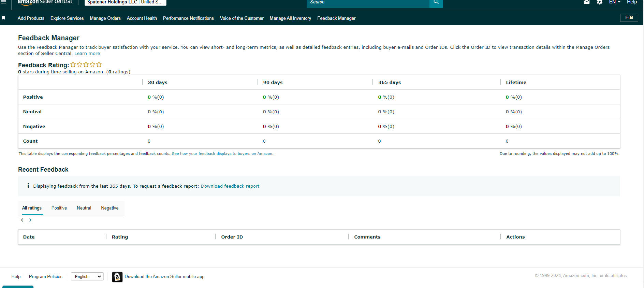
Task: Click the info icon in Recent Feedback
Action: 28,186
